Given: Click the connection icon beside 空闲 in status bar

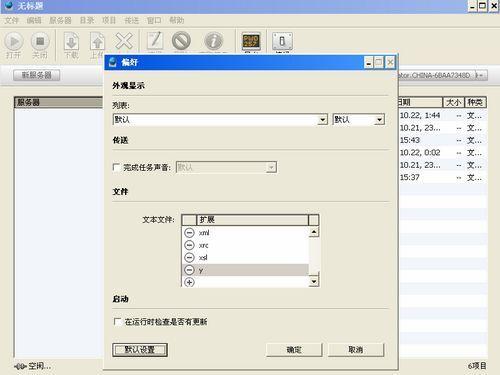Looking at the screenshot, I should 20,366.
